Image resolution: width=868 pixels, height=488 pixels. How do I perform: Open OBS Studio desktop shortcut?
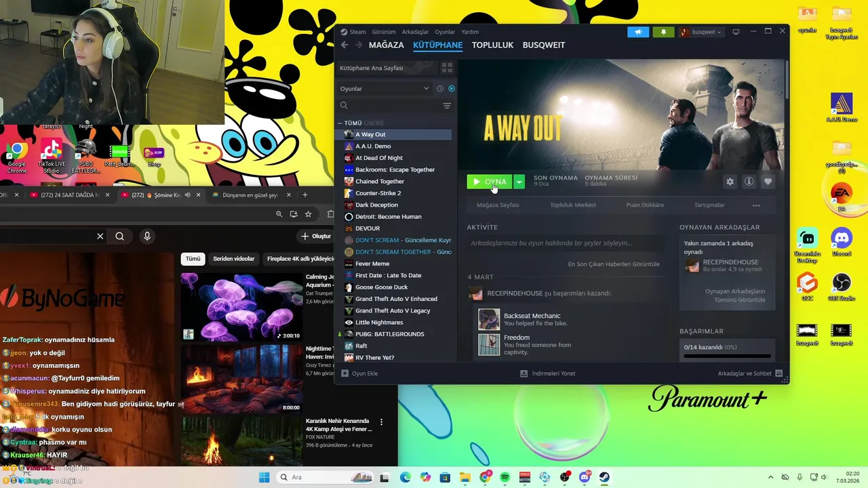pyautogui.click(x=841, y=287)
